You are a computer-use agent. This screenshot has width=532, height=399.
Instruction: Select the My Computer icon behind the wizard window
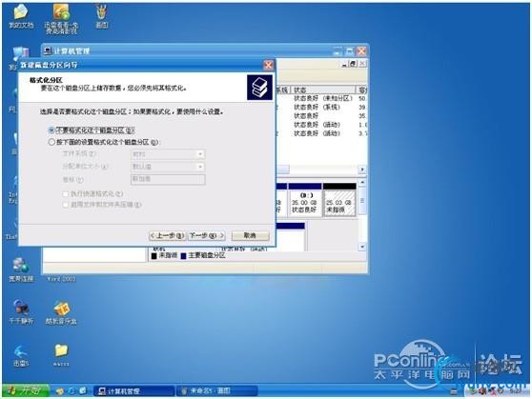[x=21, y=54]
